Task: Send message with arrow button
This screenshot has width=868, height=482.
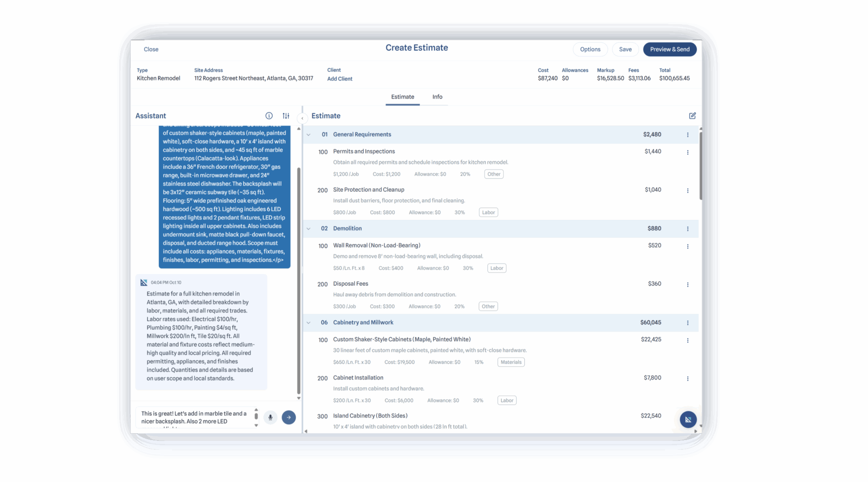Action: [289, 417]
